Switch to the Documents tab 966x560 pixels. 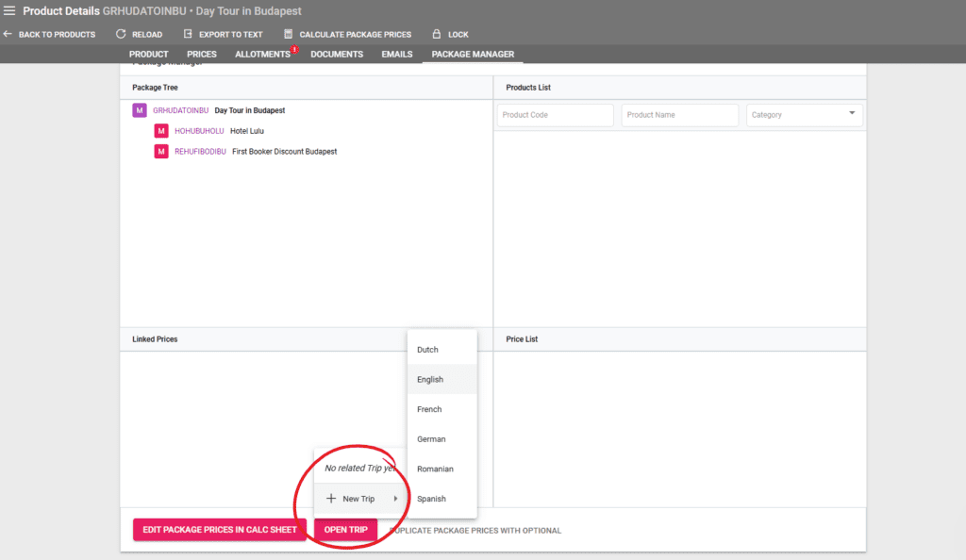point(337,54)
